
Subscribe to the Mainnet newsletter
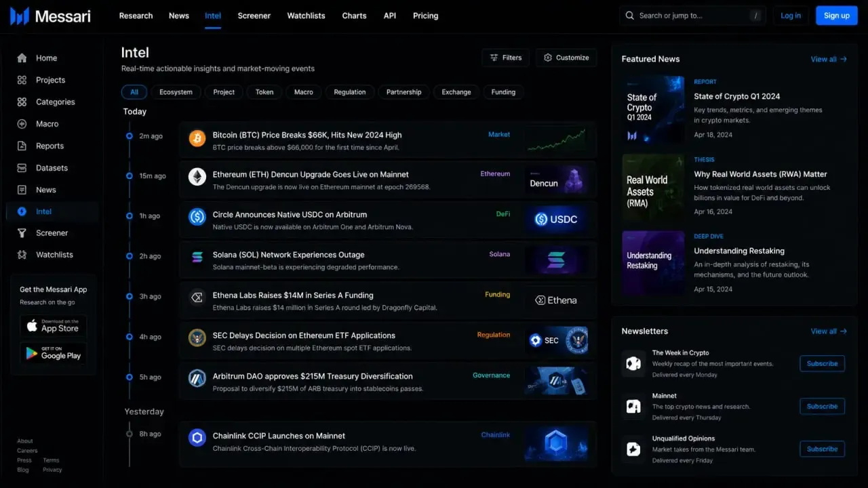(x=822, y=407)
